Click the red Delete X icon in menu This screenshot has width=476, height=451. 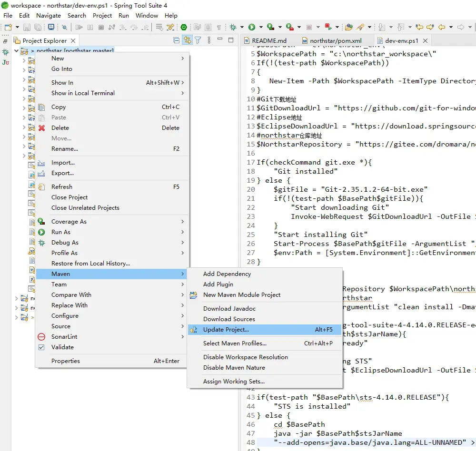pos(42,128)
